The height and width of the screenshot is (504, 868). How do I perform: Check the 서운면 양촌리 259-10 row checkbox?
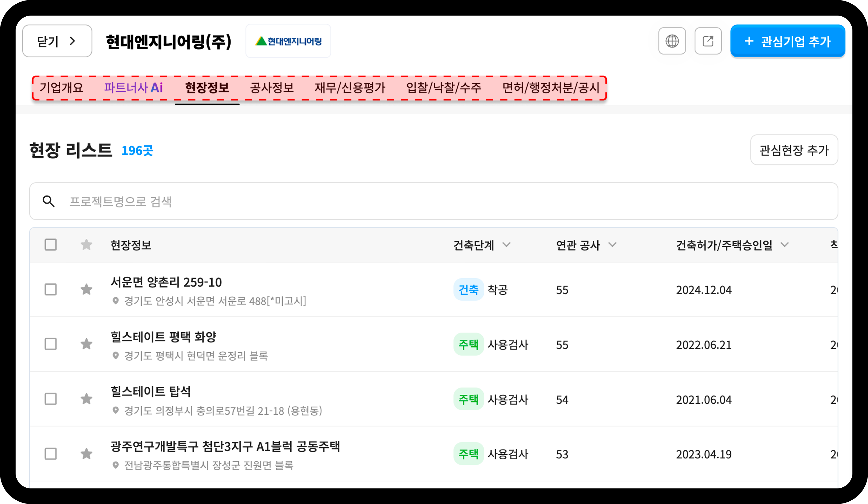51,290
